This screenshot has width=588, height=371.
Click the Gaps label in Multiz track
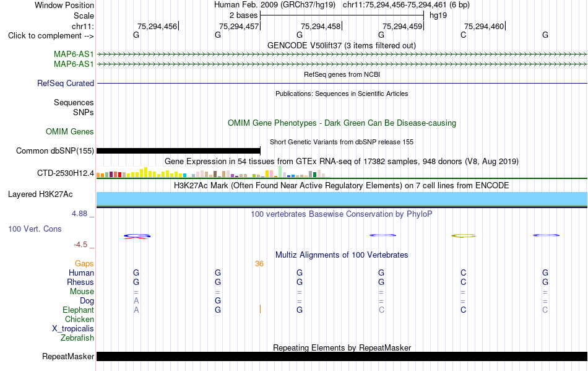(84, 264)
